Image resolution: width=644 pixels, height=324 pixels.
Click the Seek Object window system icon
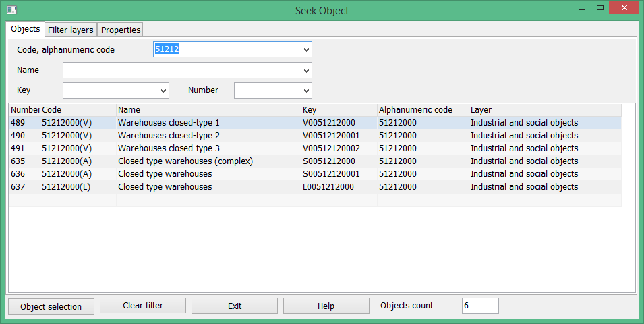[11, 9]
